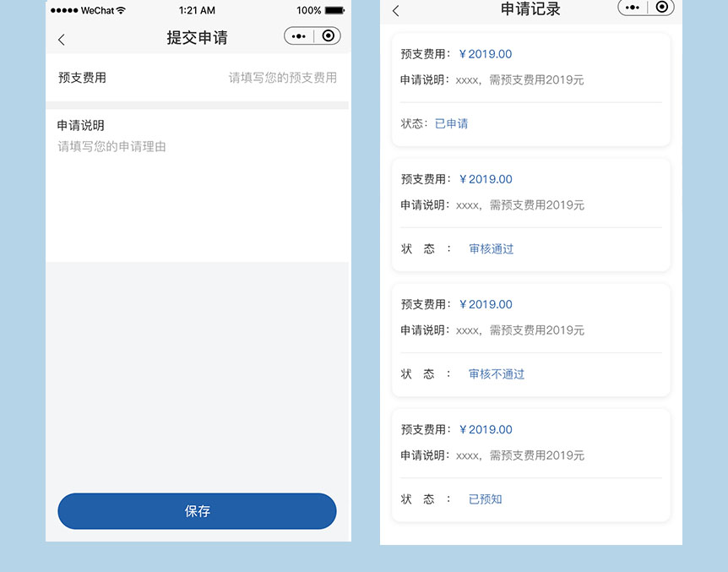Open the record with status 审核通过
This screenshot has width=728, height=572.
(530, 215)
